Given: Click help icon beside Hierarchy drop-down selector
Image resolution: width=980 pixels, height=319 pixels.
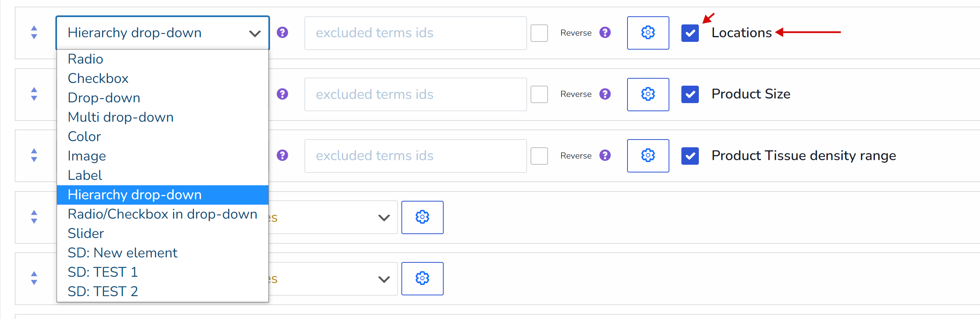Looking at the screenshot, I should [x=282, y=33].
